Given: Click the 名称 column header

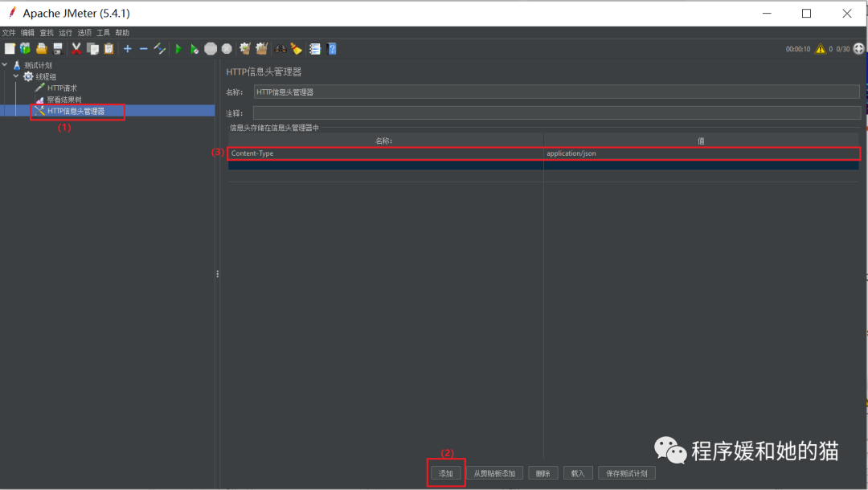Looking at the screenshot, I should (x=385, y=141).
